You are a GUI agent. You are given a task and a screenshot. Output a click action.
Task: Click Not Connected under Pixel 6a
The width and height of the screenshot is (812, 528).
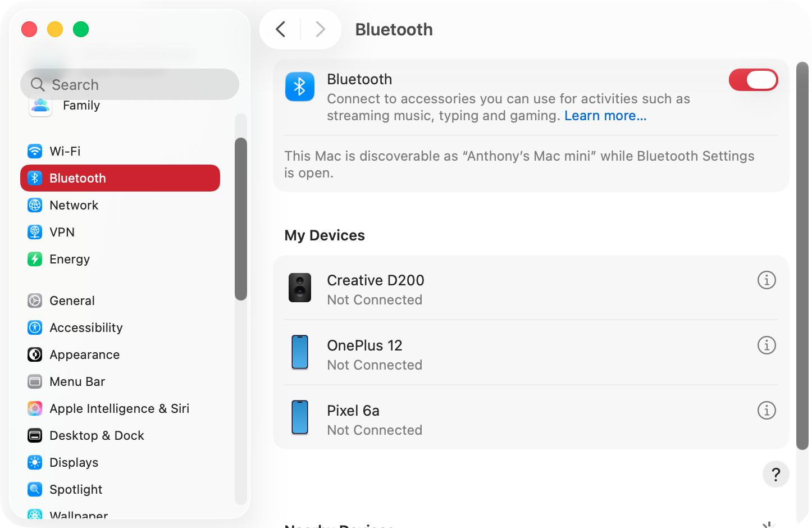pos(375,430)
